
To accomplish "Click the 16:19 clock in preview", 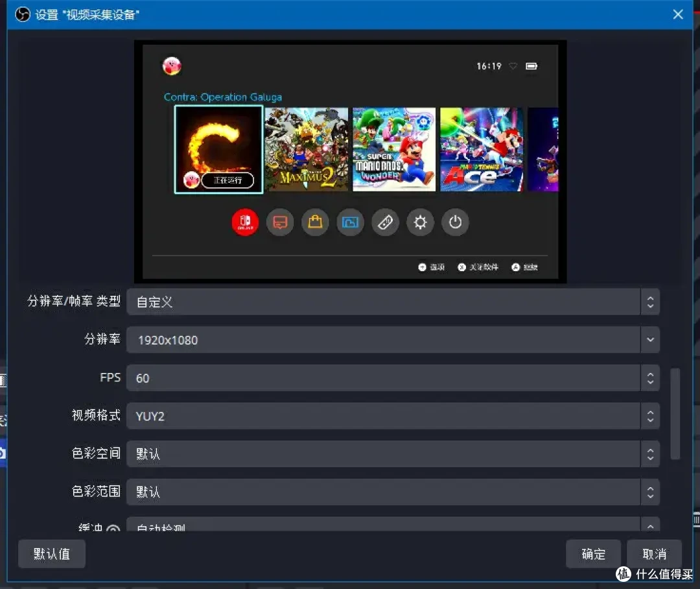I will coord(489,66).
